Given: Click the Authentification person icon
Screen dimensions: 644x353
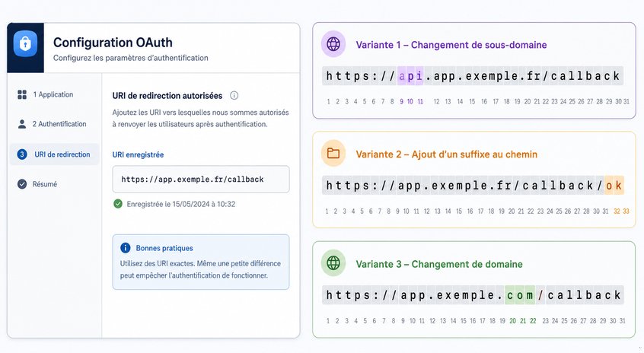Looking at the screenshot, I should tap(22, 124).
